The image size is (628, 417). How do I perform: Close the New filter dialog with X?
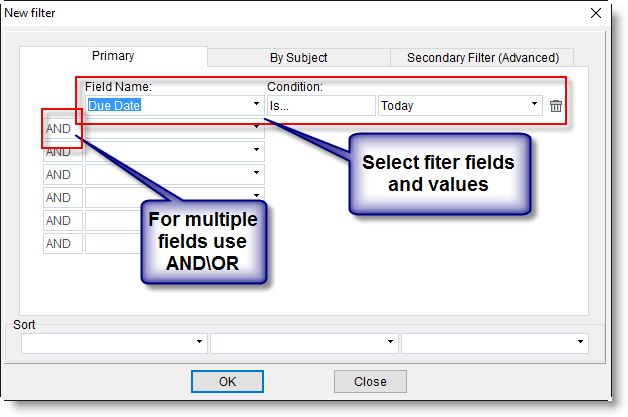tap(596, 12)
